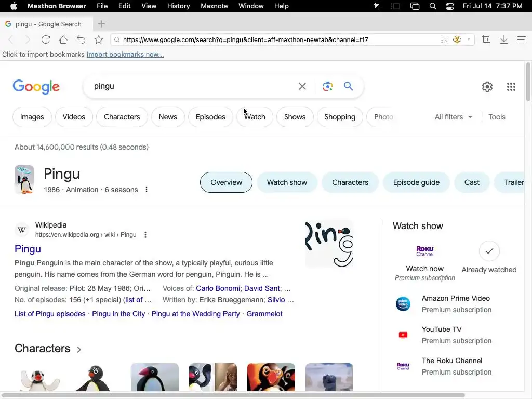Select the Shows search filter

[x=295, y=117]
